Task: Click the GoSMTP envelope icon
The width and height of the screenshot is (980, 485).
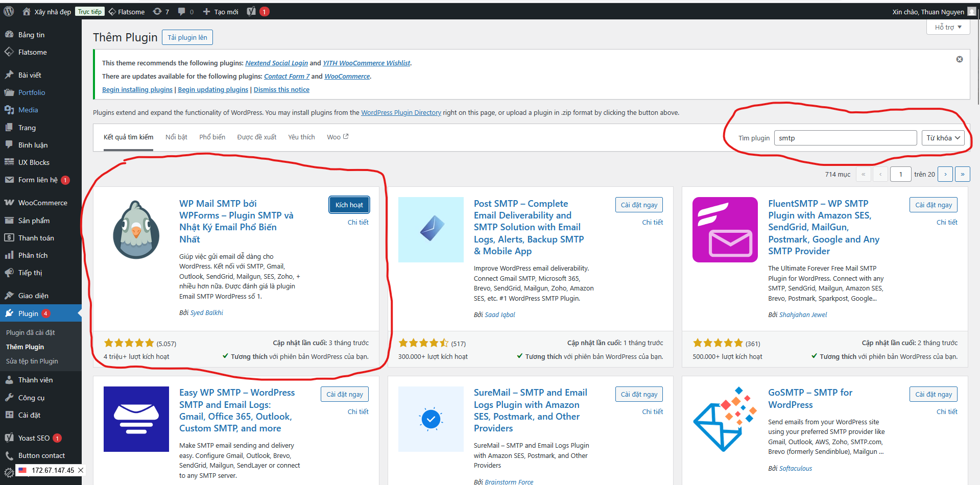Action: click(725, 419)
